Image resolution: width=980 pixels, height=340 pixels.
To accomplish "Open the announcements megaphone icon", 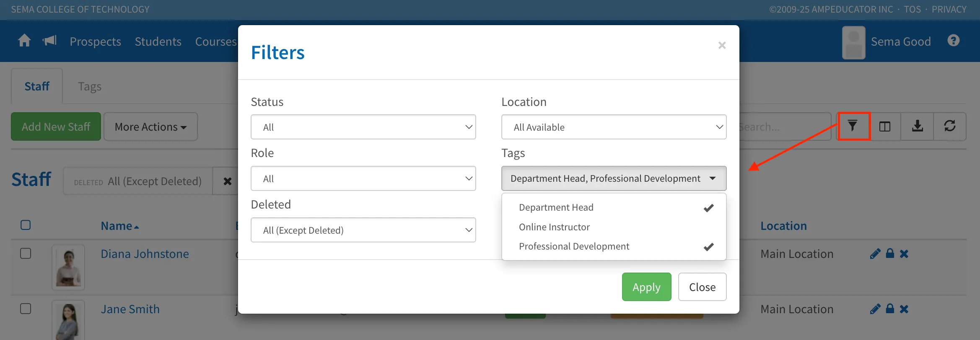I will click(49, 41).
